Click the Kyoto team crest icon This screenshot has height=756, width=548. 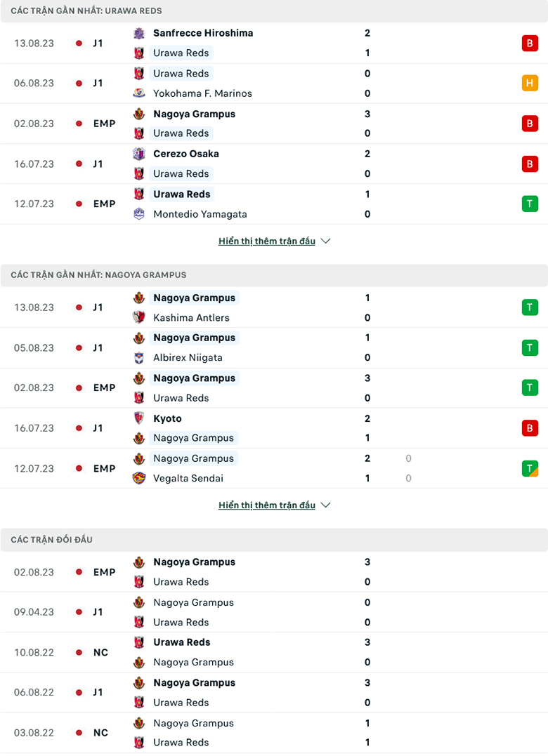(139, 418)
